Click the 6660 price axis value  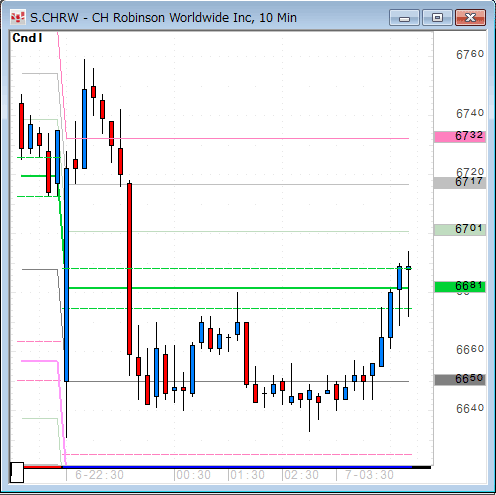pos(470,349)
